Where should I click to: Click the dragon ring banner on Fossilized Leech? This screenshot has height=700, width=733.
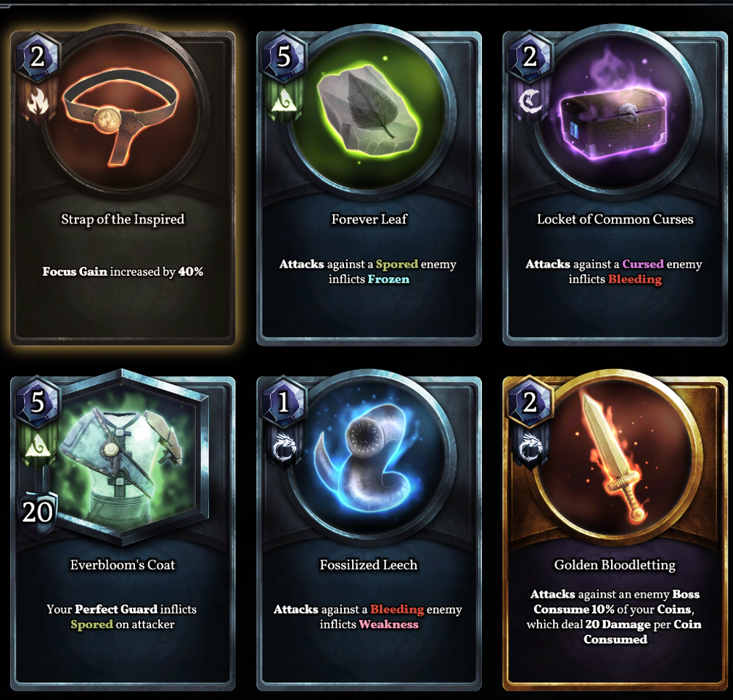(284, 446)
